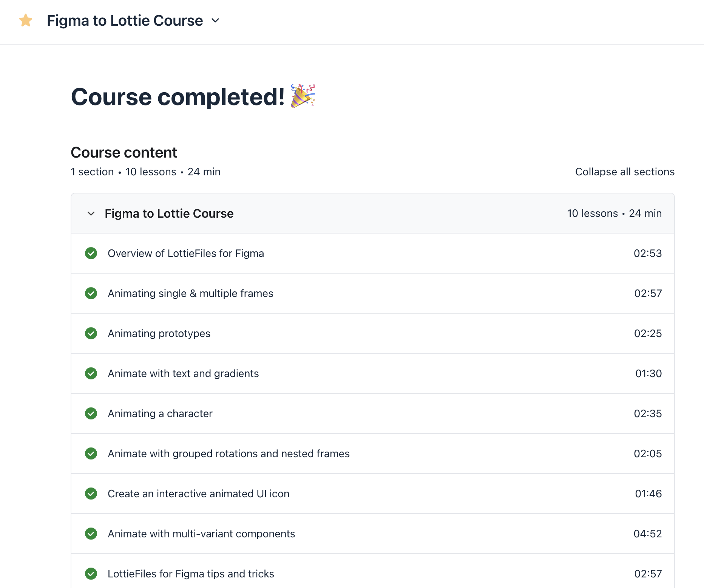Click the '1 section • 10 lessons • 24 min' summary
The image size is (704, 588).
pyautogui.click(x=145, y=172)
